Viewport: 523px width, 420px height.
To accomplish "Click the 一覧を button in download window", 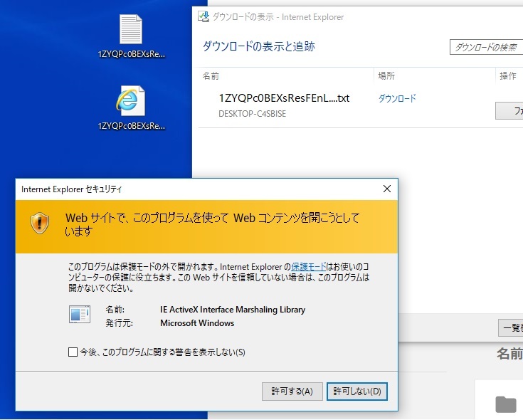I will pos(510,327).
